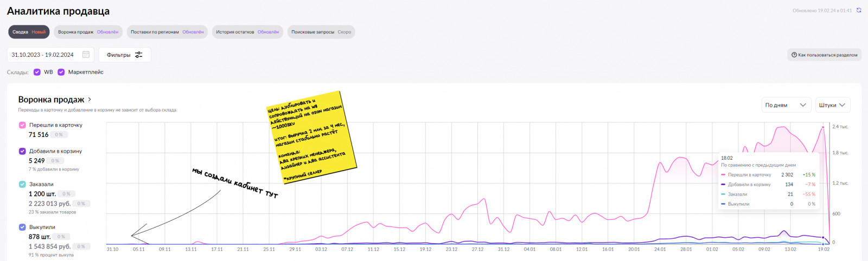Viewport: 868px width, 261px height.
Task: Open the По дням period dropdown
Action: tap(786, 105)
